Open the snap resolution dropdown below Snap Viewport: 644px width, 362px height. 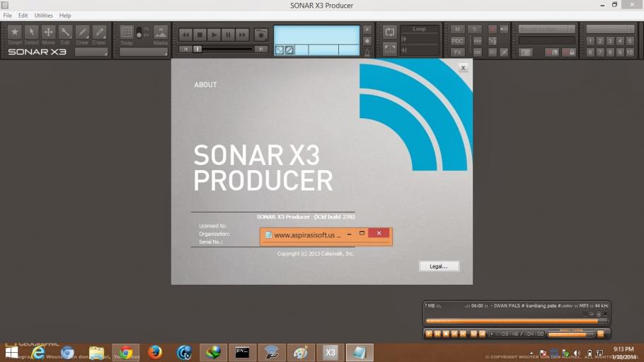[144, 52]
